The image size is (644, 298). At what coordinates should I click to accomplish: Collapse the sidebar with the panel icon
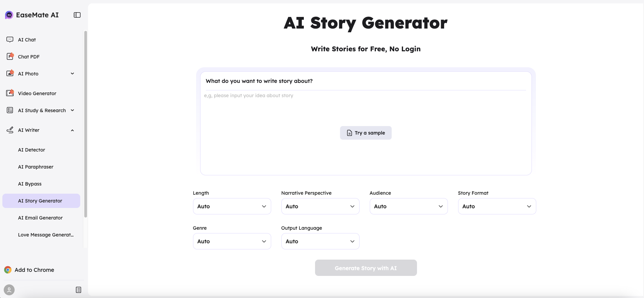77,15
